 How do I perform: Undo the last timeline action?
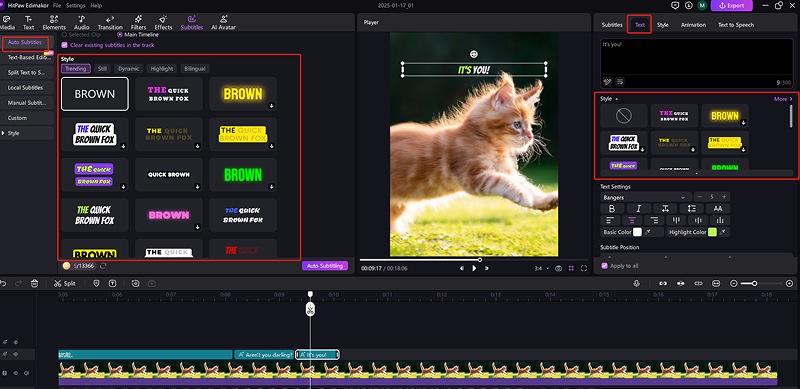4,283
